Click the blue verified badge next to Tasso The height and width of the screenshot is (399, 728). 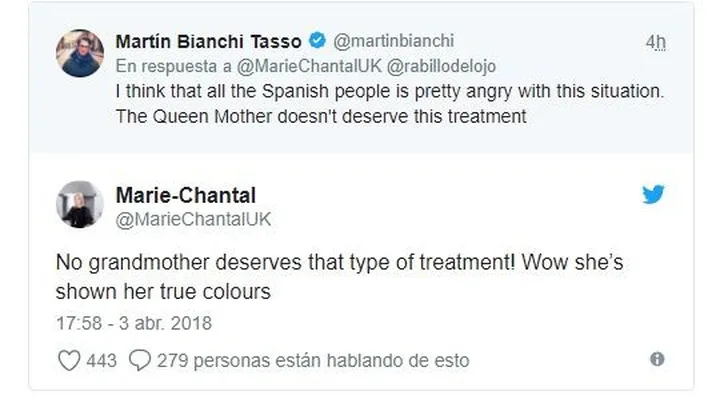[x=318, y=41]
